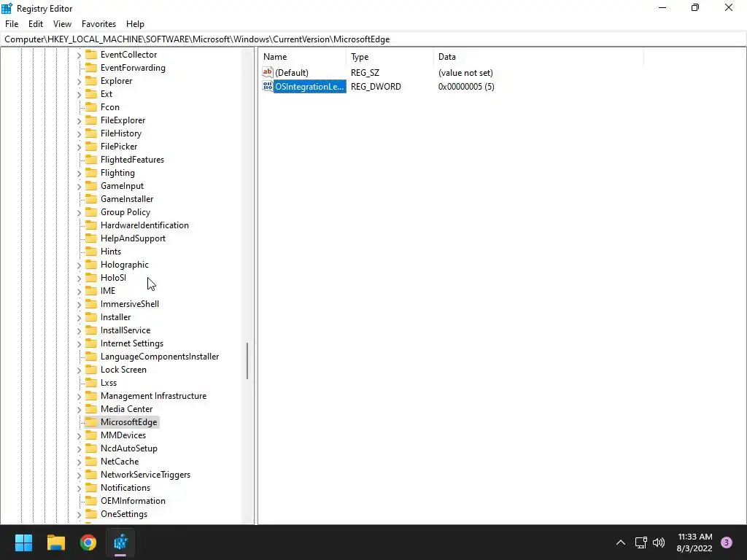Expand the Holographic key
The image size is (747, 560).
click(x=79, y=265)
